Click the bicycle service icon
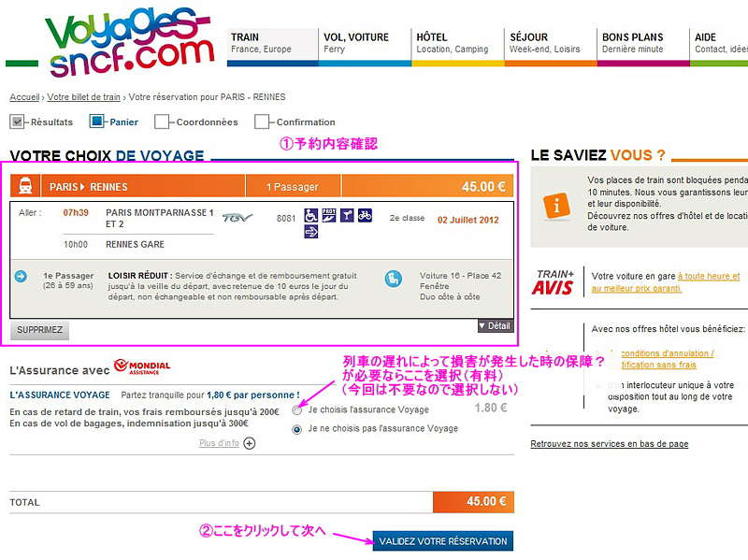748x560 pixels. coord(365,216)
